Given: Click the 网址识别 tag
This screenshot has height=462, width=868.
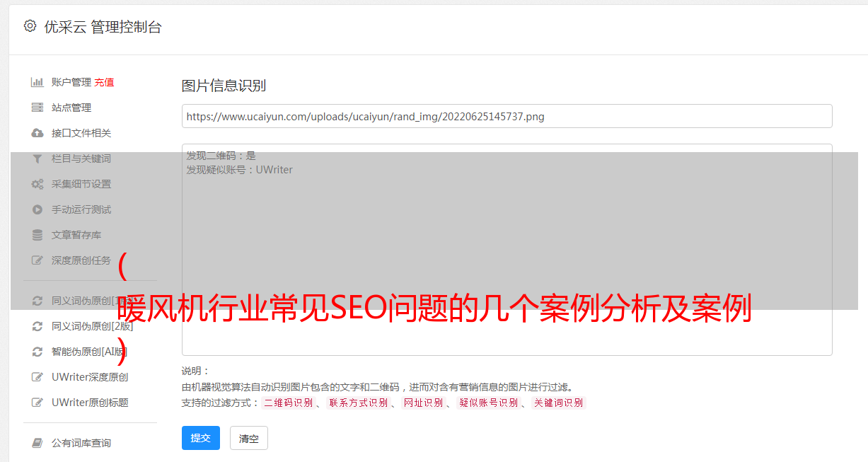Looking at the screenshot, I should click(x=423, y=403).
